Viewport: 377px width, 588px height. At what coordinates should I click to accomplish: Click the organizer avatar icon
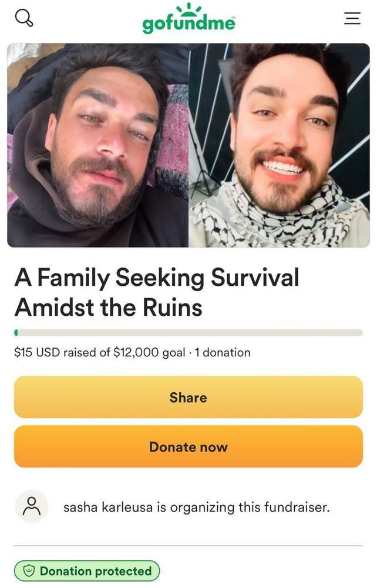[32, 506]
